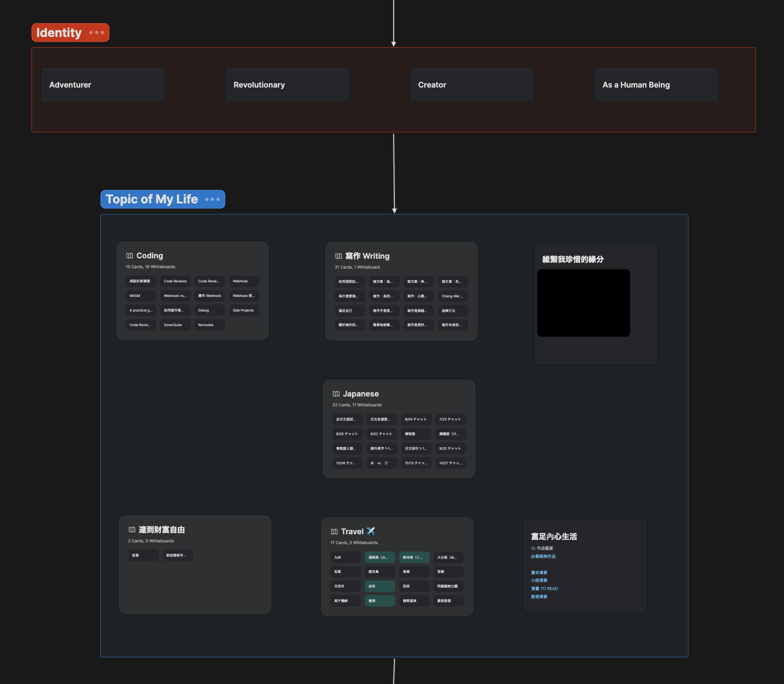784x684 pixels.
Task: Click the whiteboard icon beside 達到財富自由
Action: coord(132,530)
